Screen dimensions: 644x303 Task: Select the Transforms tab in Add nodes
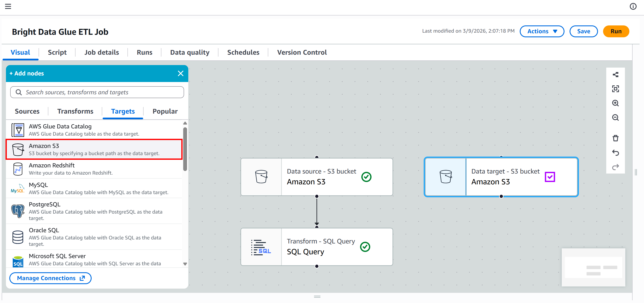click(x=75, y=111)
